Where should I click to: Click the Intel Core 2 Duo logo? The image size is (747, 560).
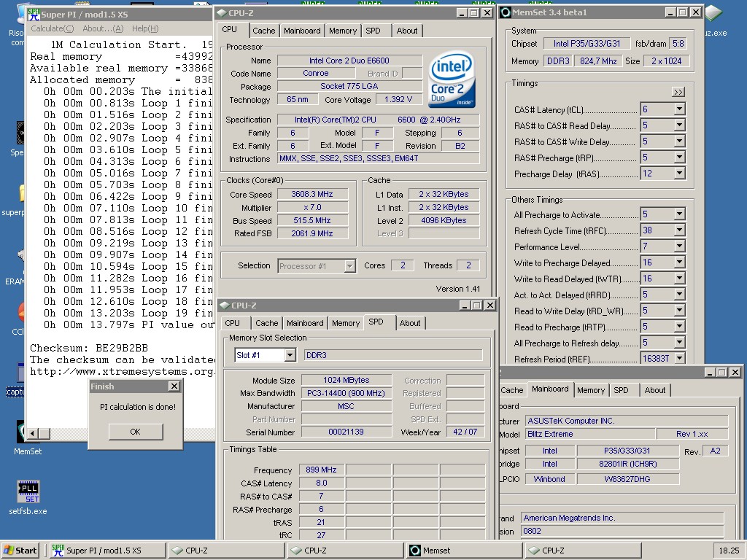click(x=451, y=79)
